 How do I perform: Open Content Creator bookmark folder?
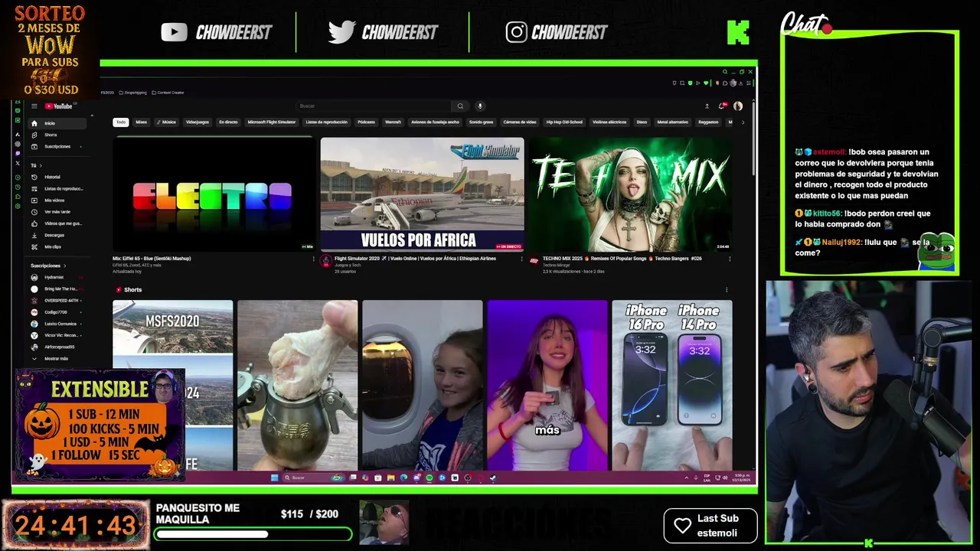coord(168,93)
